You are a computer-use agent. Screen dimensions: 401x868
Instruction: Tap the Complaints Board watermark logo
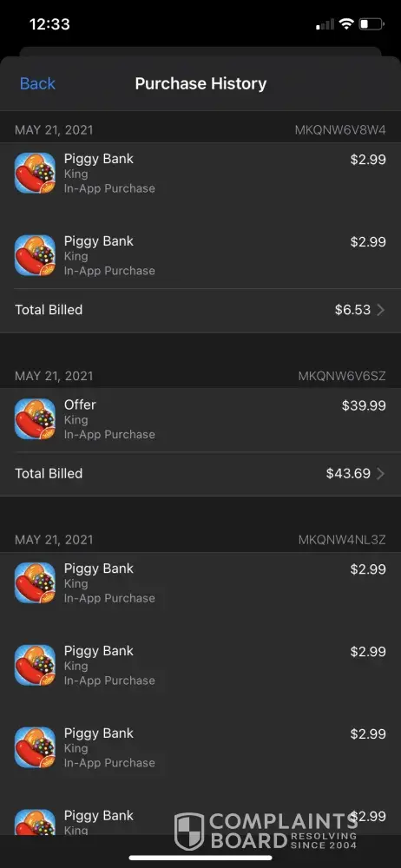coord(266,831)
